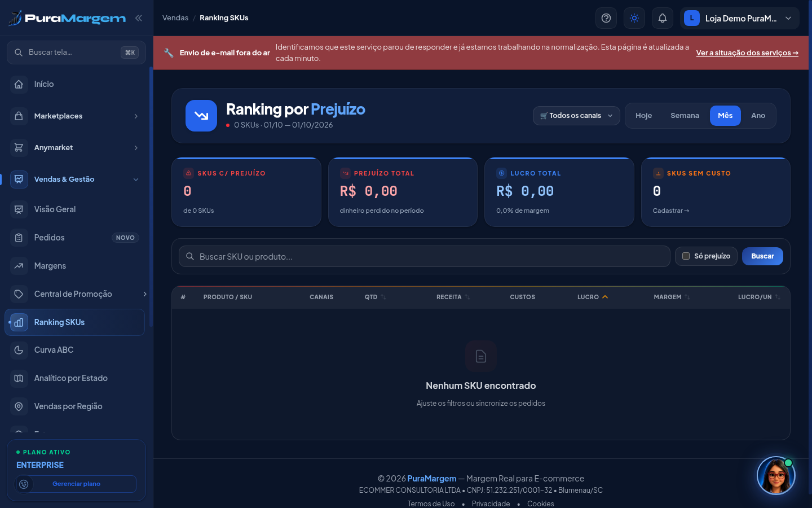Click the Pedidos clipboard icon
The width and height of the screenshot is (812, 508).
pyautogui.click(x=19, y=238)
